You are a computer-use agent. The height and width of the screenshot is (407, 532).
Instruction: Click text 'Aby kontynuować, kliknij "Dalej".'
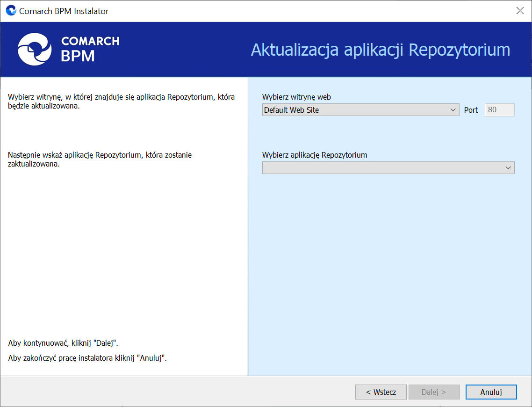click(x=63, y=343)
